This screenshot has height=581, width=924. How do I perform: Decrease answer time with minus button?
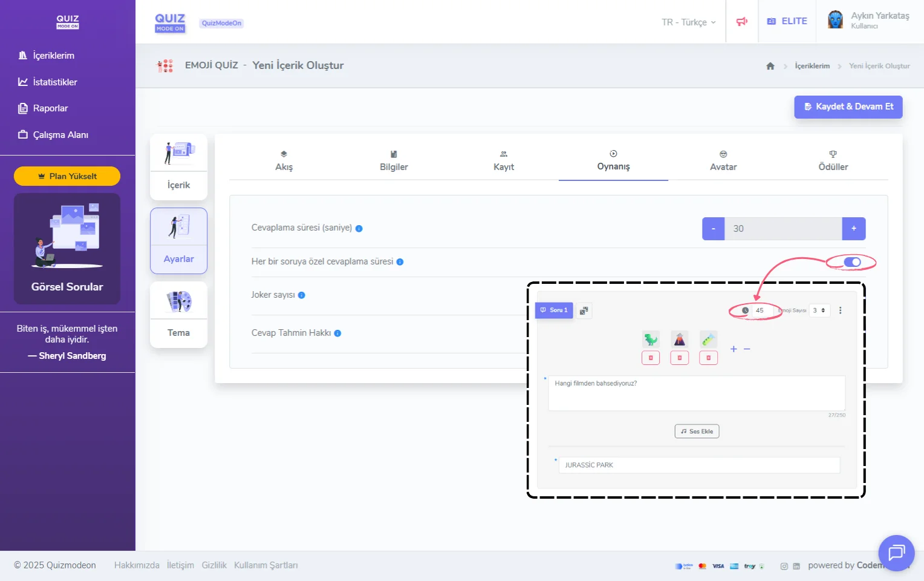coord(713,229)
